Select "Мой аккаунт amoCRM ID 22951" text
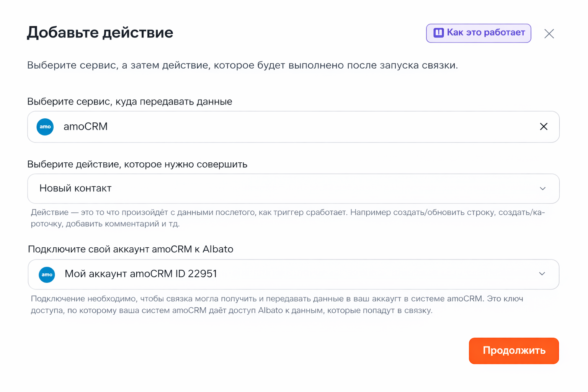 (x=140, y=274)
